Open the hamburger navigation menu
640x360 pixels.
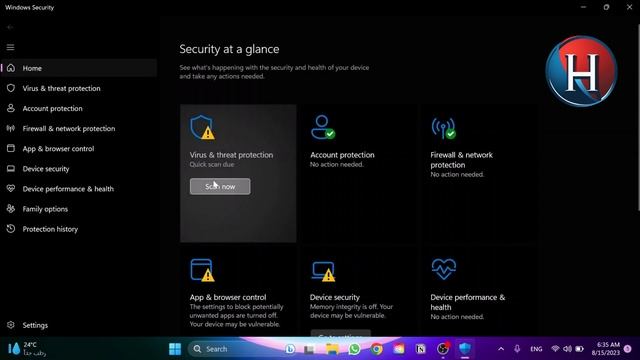[x=10, y=47]
